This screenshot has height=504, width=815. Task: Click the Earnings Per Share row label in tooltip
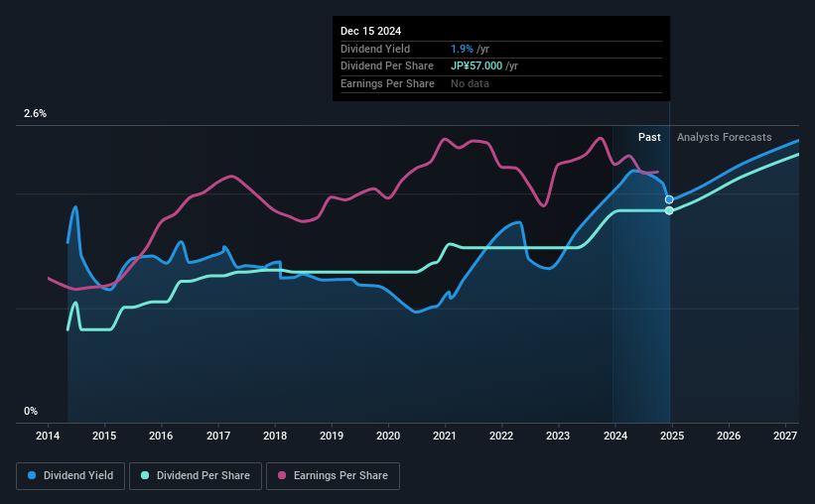387,83
